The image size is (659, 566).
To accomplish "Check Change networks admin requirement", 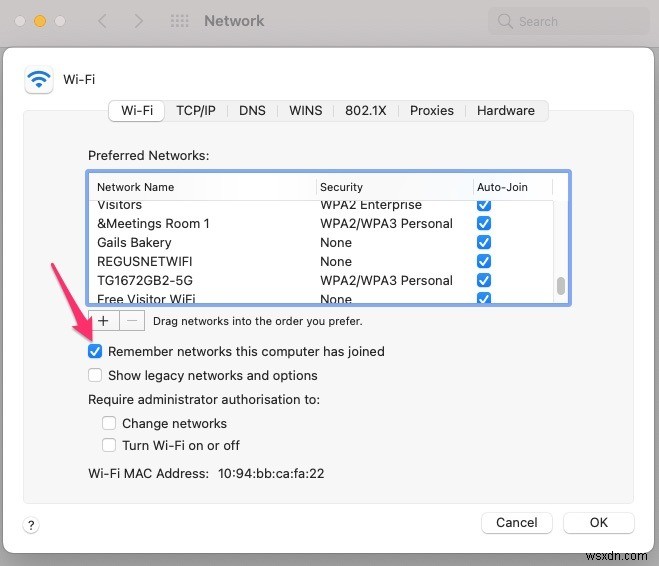I will [109, 423].
